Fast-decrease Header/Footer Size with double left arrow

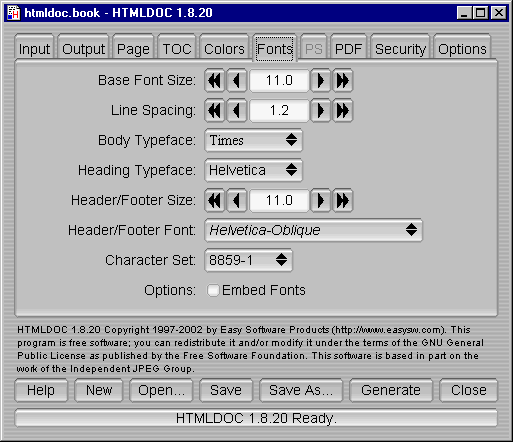click(x=215, y=200)
